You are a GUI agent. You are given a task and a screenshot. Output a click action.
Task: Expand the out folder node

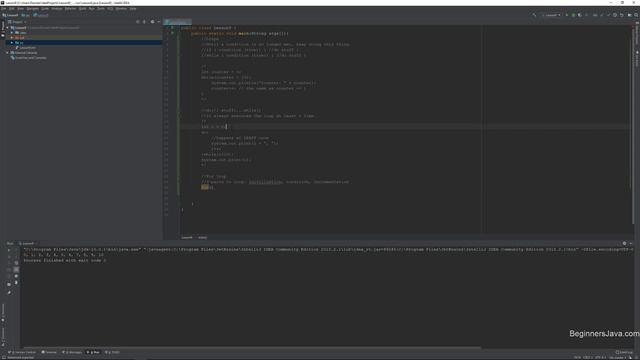(12, 38)
